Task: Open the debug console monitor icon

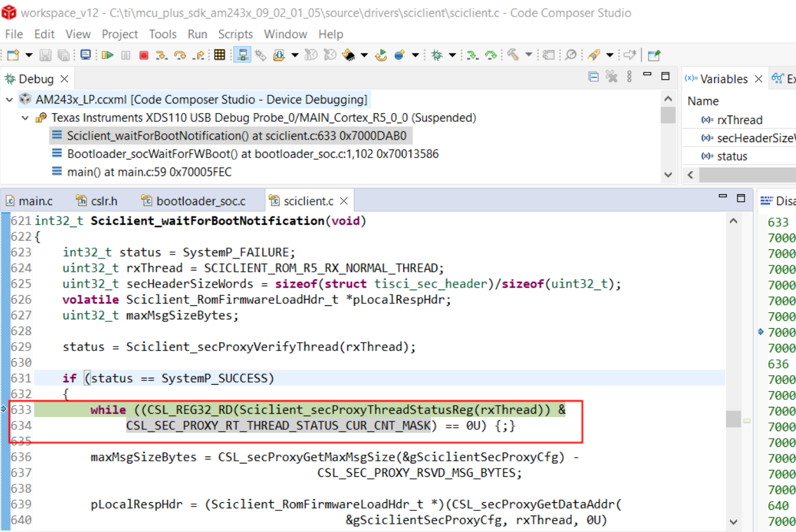Action: point(85,55)
